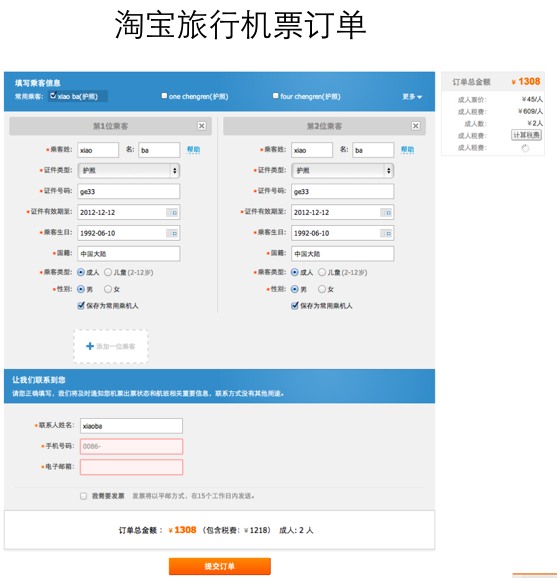Click 添加一位乘客 add passenger box
Image resolution: width=559 pixels, height=579 pixels.
(111, 346)
